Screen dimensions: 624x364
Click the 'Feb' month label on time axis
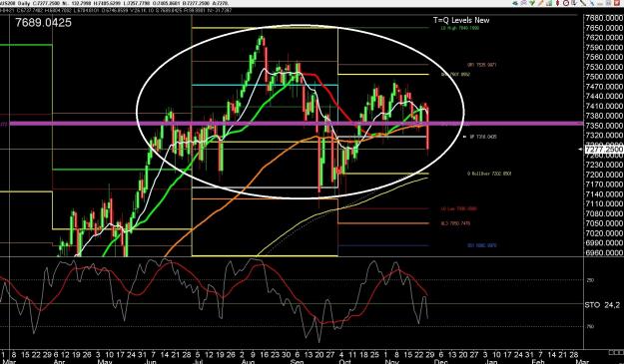coord(538,362)
